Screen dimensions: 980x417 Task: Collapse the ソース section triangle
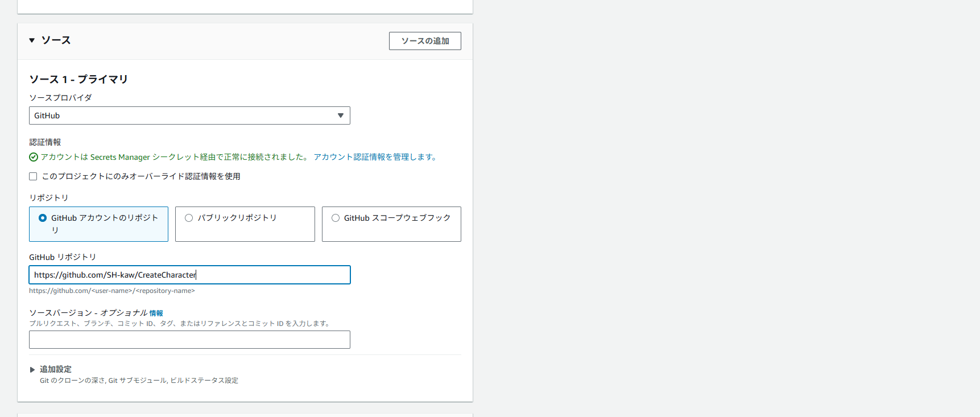pyautogui.click(x=32, y=40)
